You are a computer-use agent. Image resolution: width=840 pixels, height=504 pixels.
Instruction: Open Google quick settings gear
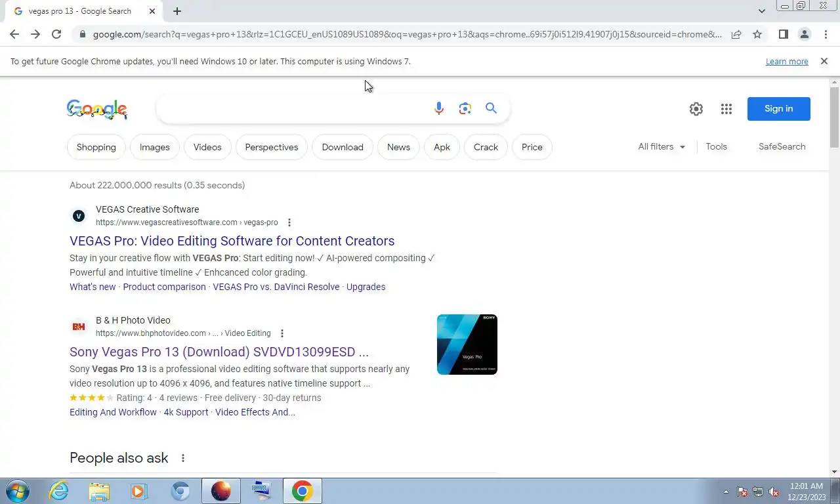tap(696, 109)
